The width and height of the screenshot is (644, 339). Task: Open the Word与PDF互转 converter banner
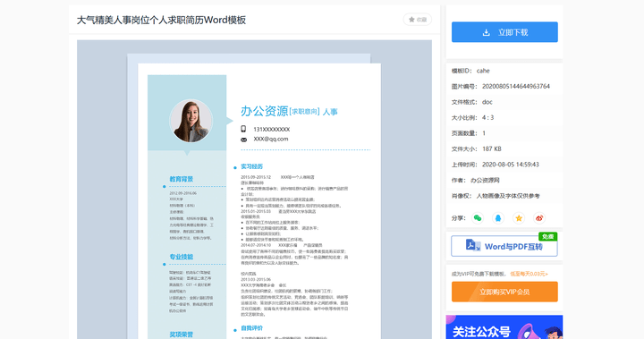coord(504,246)
